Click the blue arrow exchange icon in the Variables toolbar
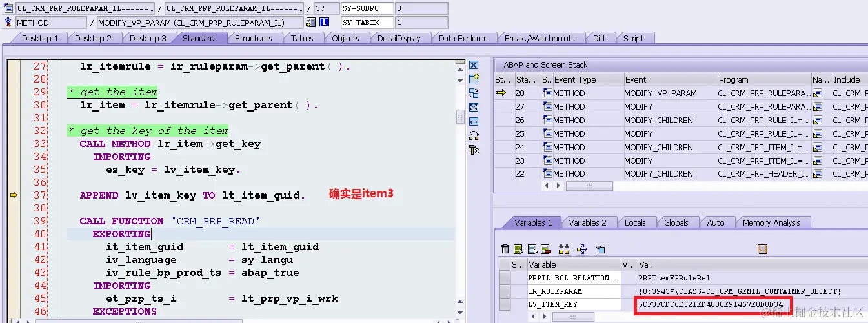 click(x=582, y=249)
